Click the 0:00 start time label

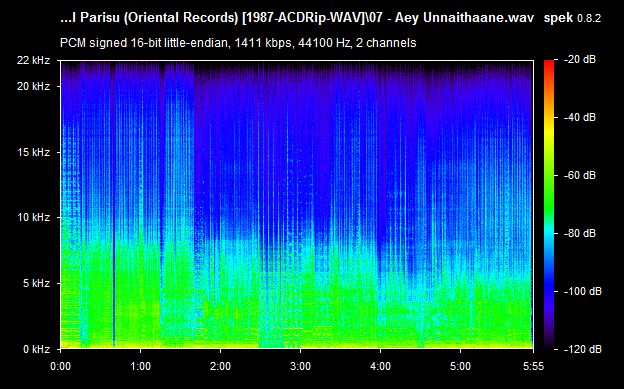[x=60, y=366]
